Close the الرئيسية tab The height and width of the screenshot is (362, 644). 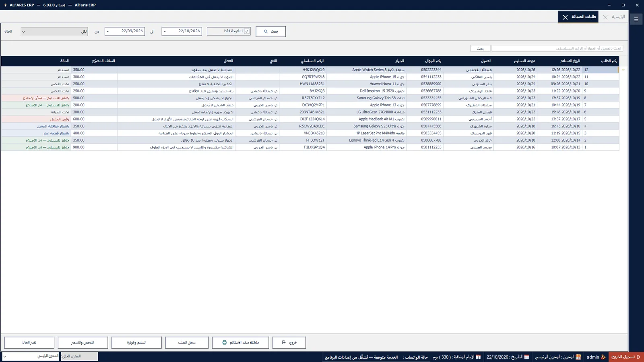(605, 17)
